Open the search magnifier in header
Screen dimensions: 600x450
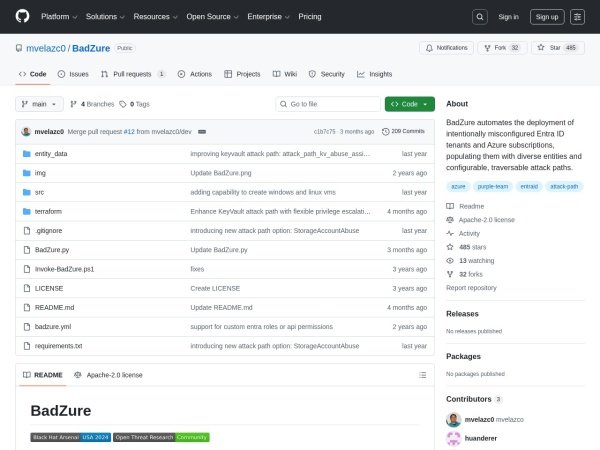coord(480,17)
